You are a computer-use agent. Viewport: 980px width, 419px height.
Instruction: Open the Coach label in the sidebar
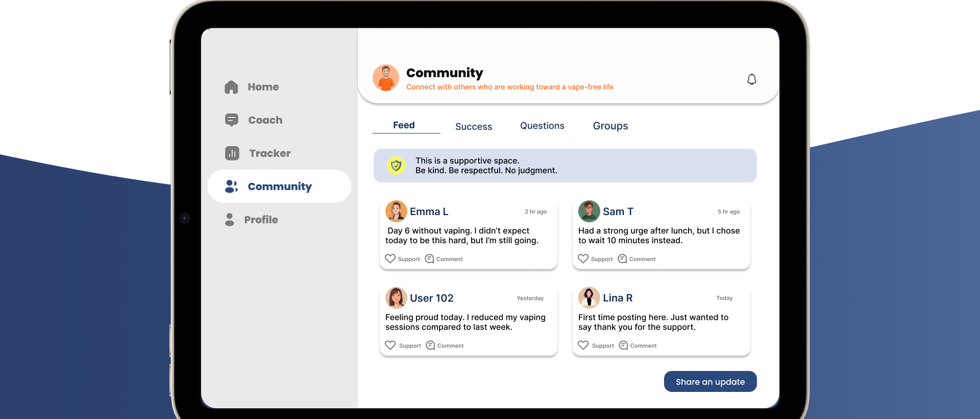(265, 120)
